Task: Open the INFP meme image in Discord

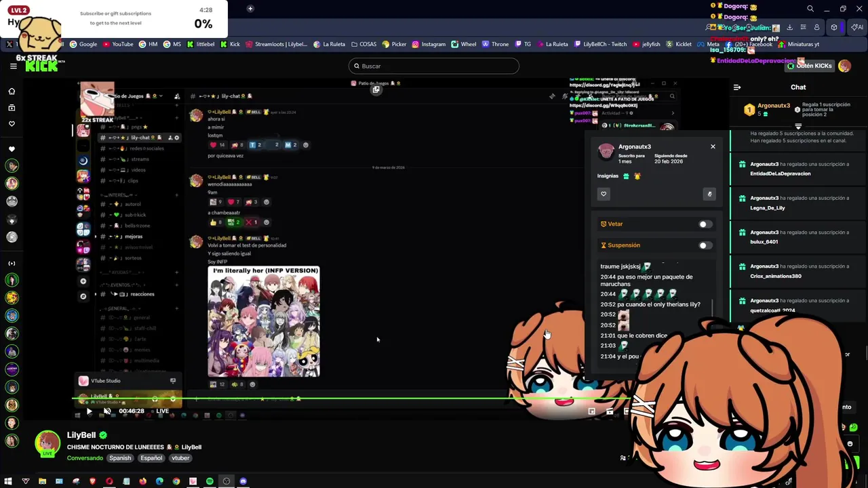Action: 264,322
